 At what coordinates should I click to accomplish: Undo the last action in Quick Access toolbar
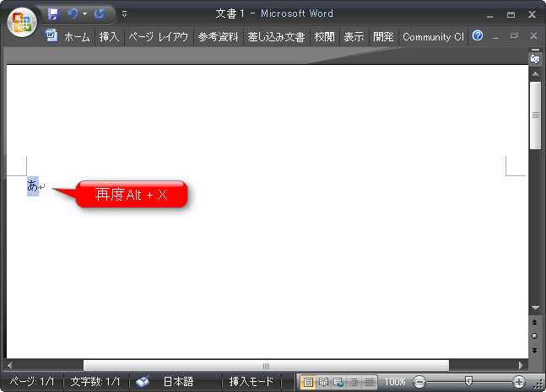point(73,14)
